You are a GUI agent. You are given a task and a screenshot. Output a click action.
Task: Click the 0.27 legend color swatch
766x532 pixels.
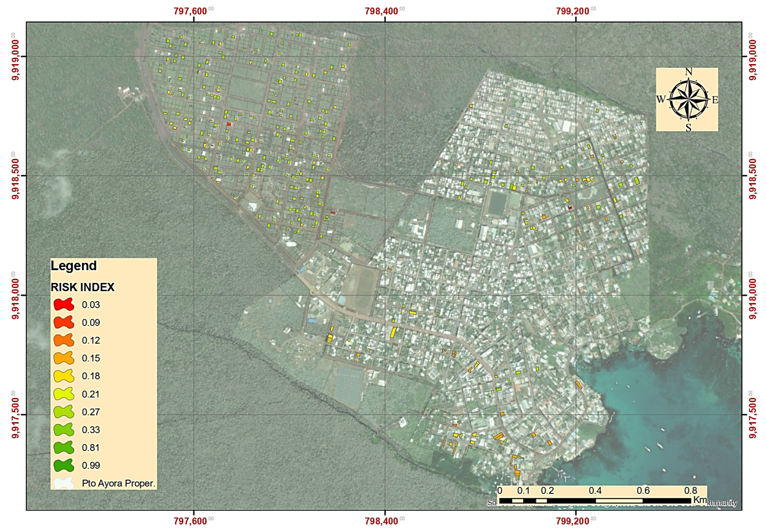tap(64, 412)
